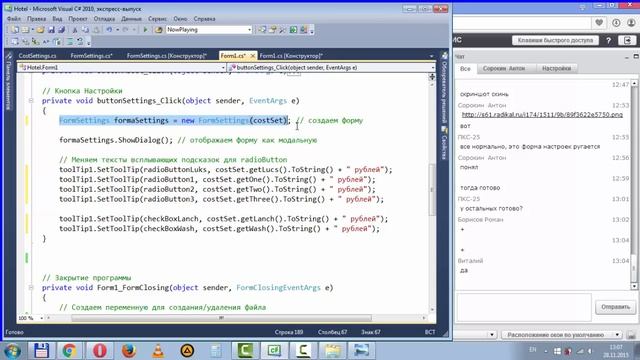Open the Проект menu
Screen dimensions: 640x360
(x=78, y=19)
